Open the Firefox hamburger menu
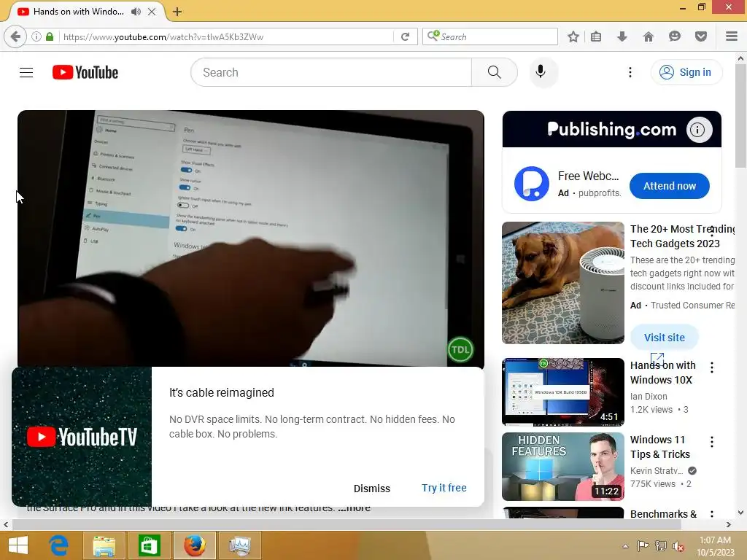Viewport: 747px width, 560px height. pyautogui.click(x=731, y=36)
